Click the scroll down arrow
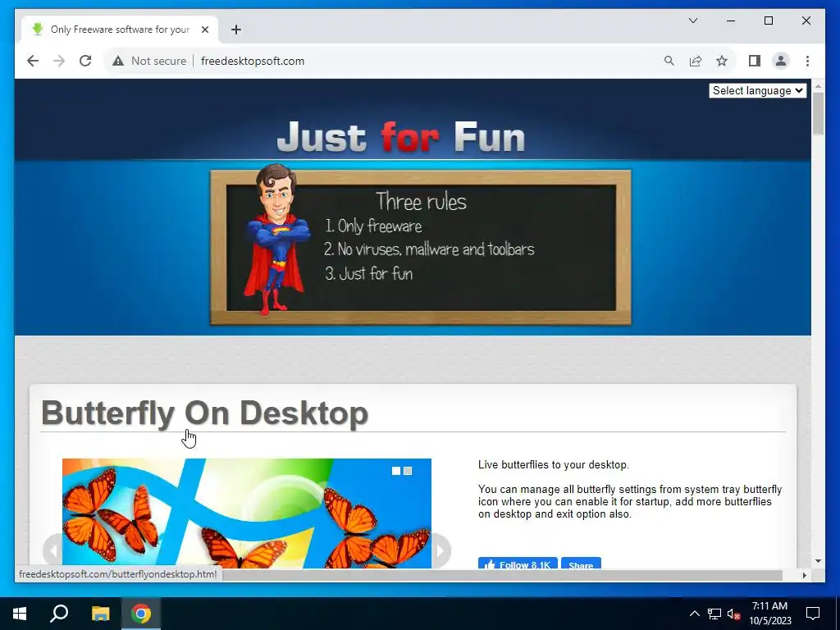Viewport: 840px width, 630px height. point(818,561)
